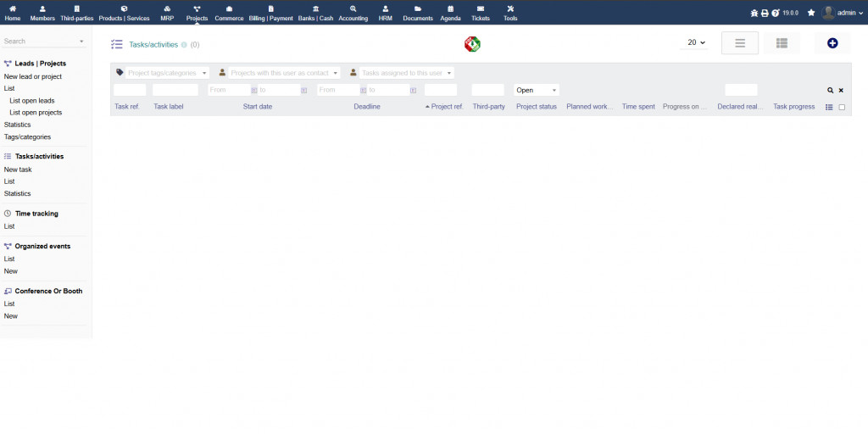Tick the select-all checkbox in header
This screenshot has width=868, height=434.
tap(842, 108)
